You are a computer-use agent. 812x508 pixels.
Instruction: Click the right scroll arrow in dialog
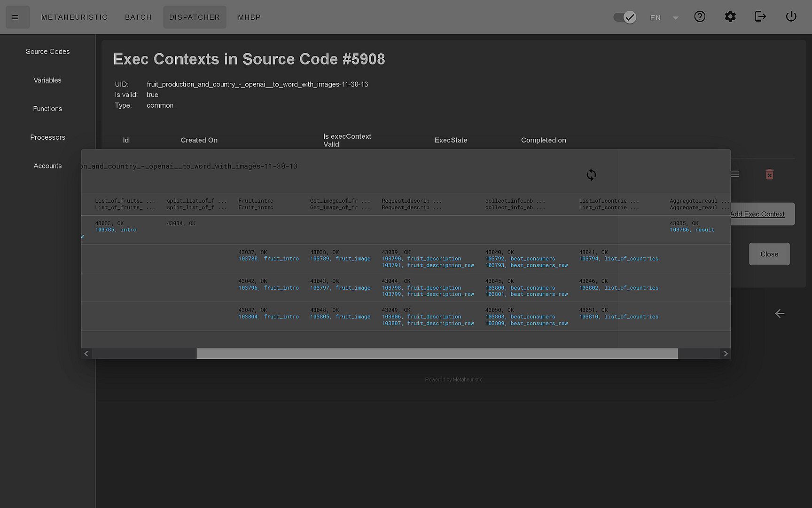point(725,354)
